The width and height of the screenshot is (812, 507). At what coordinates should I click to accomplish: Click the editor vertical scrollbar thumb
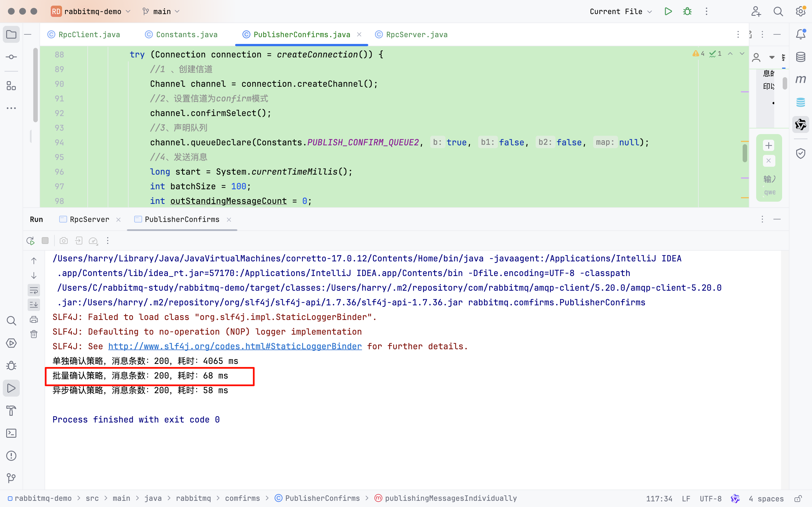745,153
